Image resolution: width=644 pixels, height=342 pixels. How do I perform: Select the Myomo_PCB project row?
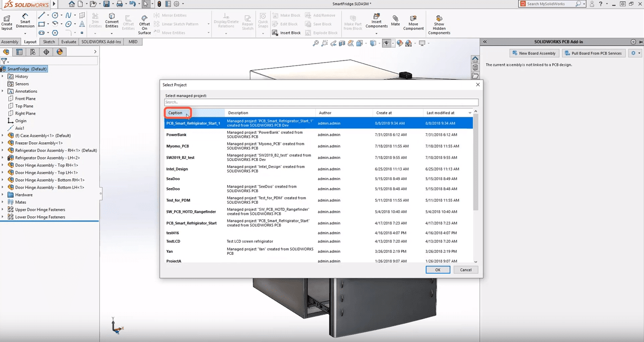318,146
